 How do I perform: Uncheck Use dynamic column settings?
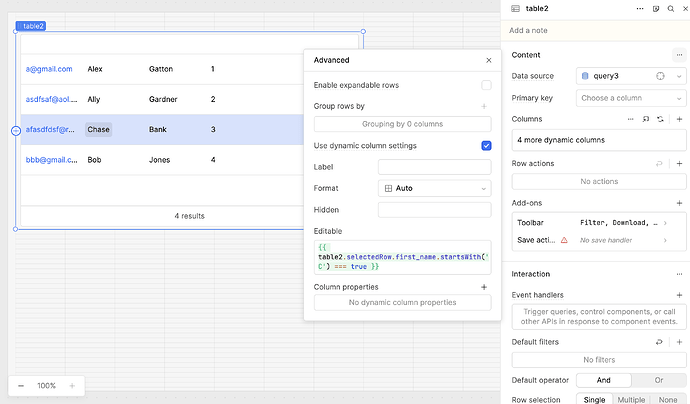(x=486, y=146)
